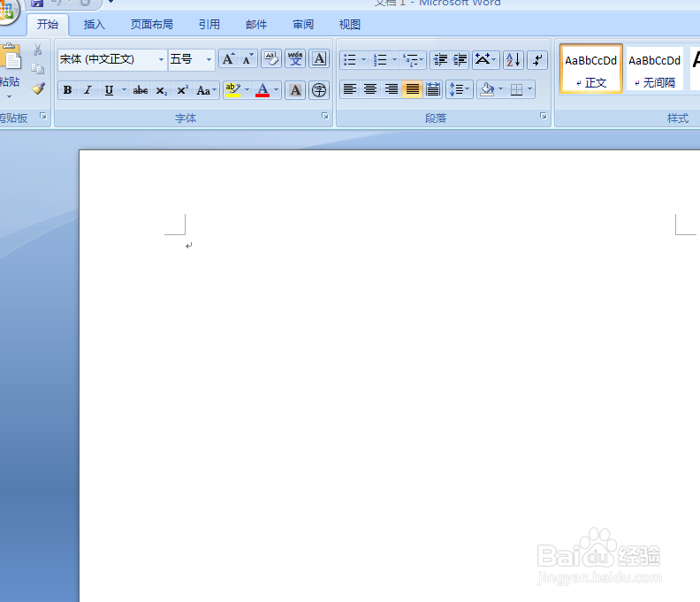Open Change Case Aa dropdown
This screenshot has width=700, height=602.
(x=206, y=90)
